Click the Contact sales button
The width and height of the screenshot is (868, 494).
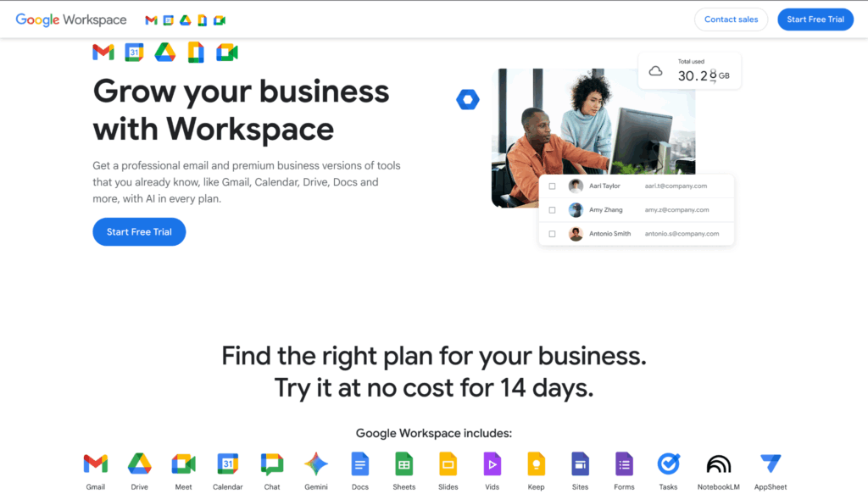[x=731, y=19]
